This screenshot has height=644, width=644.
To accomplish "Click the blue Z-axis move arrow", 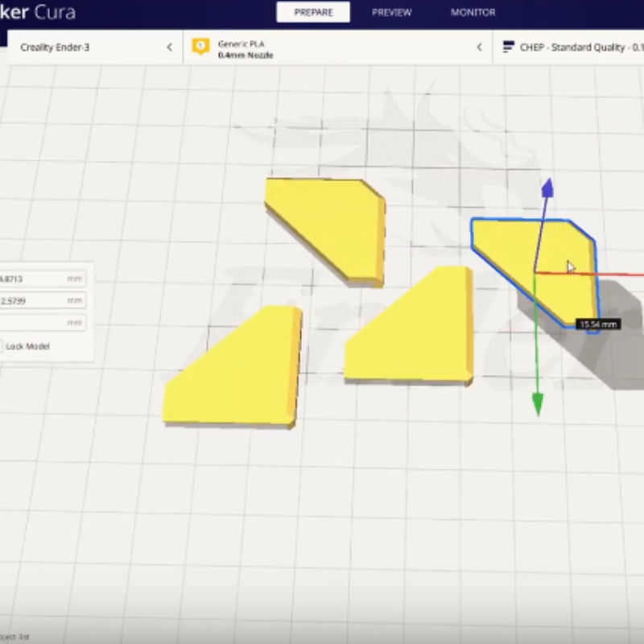I will 547,188.
